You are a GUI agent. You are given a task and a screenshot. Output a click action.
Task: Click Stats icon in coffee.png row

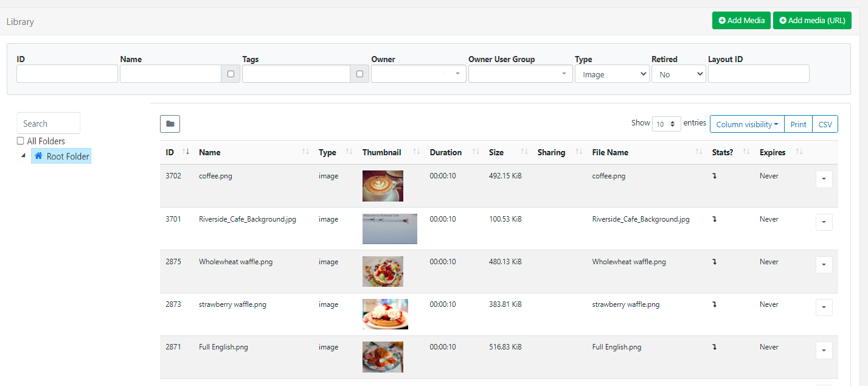715,177
